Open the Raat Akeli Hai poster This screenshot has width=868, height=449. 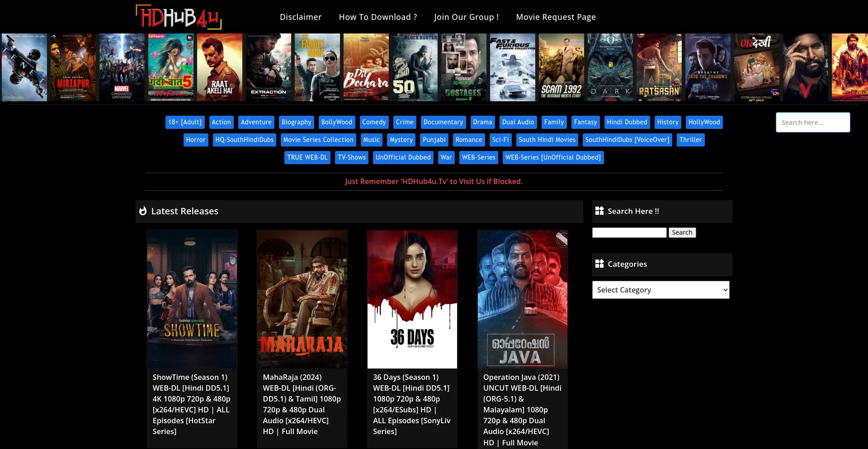tap(220, 67)
